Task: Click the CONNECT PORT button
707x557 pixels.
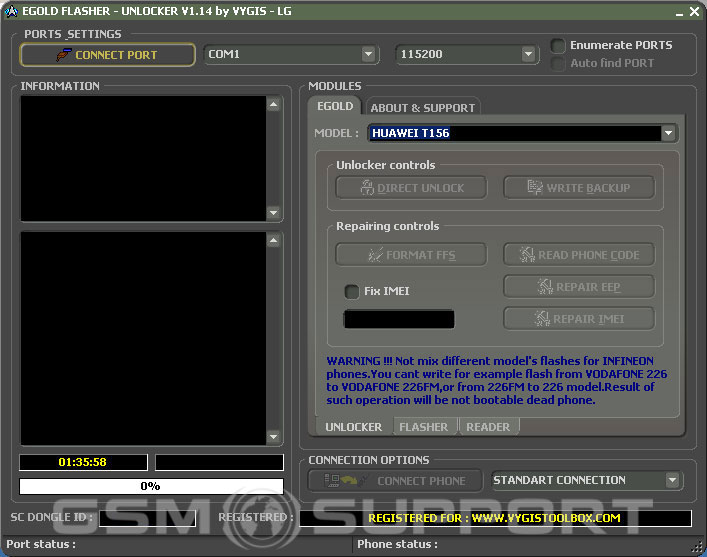Action: (108, 55)
